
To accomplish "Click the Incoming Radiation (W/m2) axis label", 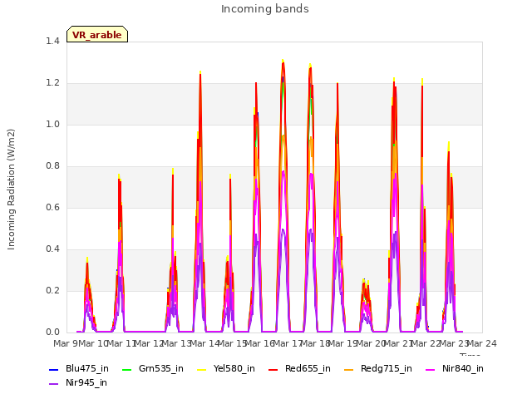I will coord(11,190).
